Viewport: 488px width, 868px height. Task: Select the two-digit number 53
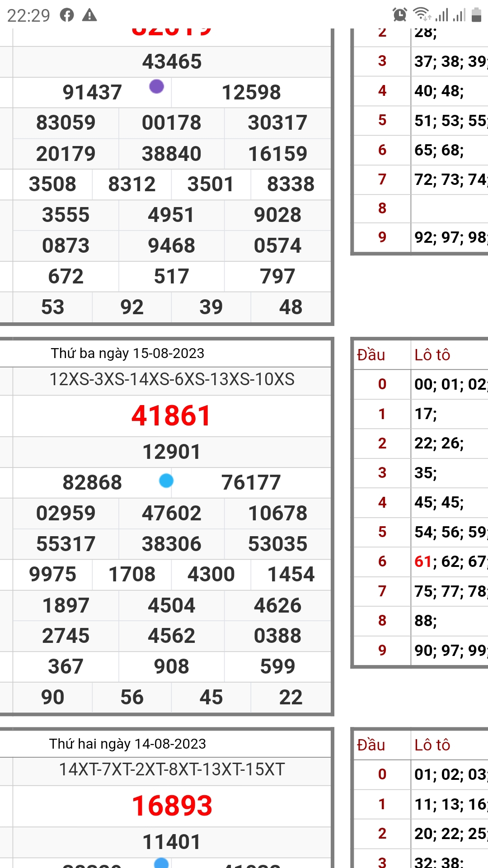pyautogui.click(x=53, y=307)
